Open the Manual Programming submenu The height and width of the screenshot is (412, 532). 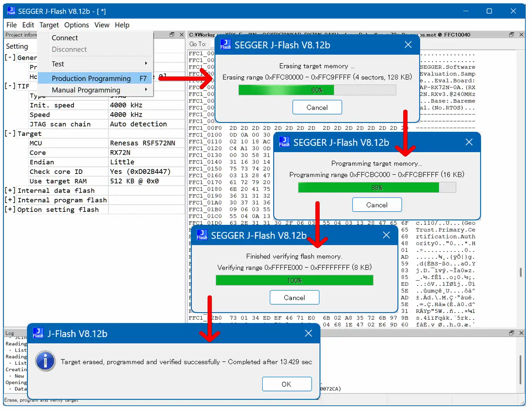pos(95,90)
